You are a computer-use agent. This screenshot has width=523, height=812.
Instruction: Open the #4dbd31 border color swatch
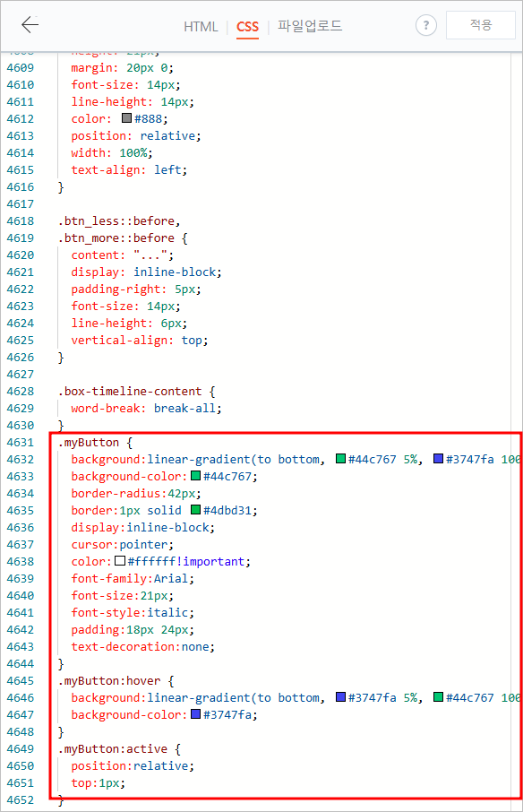(195, 510)
